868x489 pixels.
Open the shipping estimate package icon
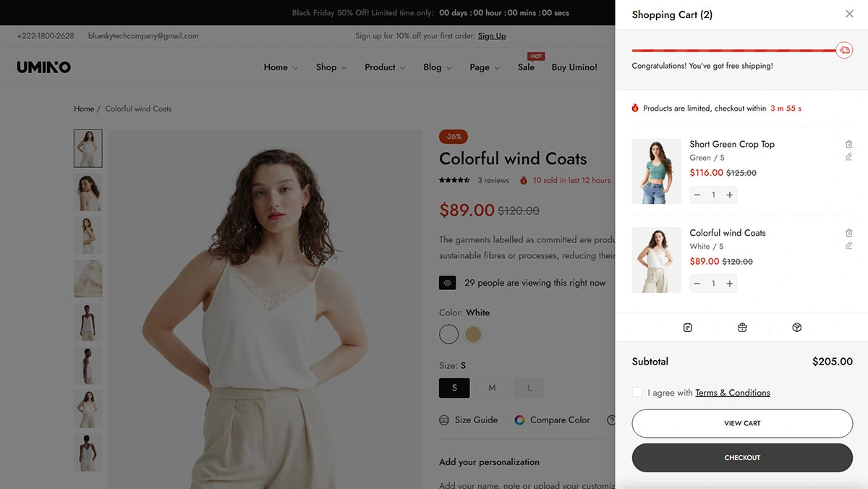pos(796,327)
